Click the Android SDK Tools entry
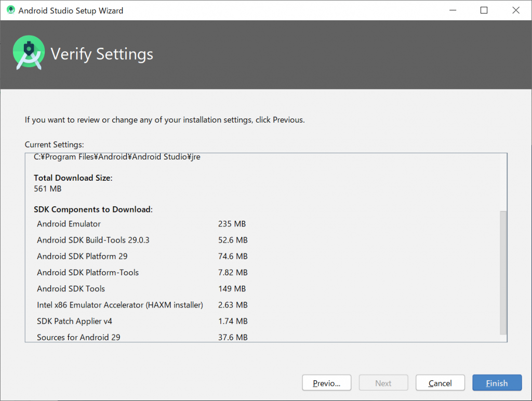532x401 pixels. click(71, 288)
